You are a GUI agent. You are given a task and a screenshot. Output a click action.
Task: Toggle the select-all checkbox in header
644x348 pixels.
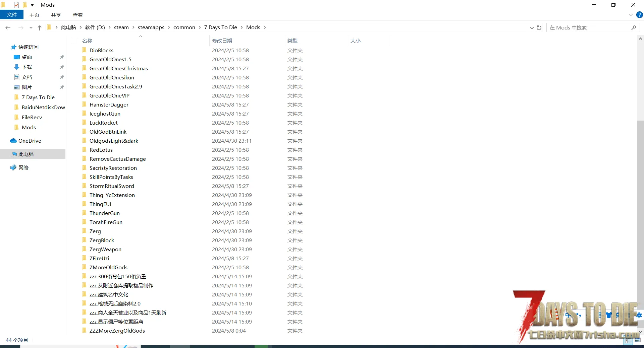coord(74,41)
